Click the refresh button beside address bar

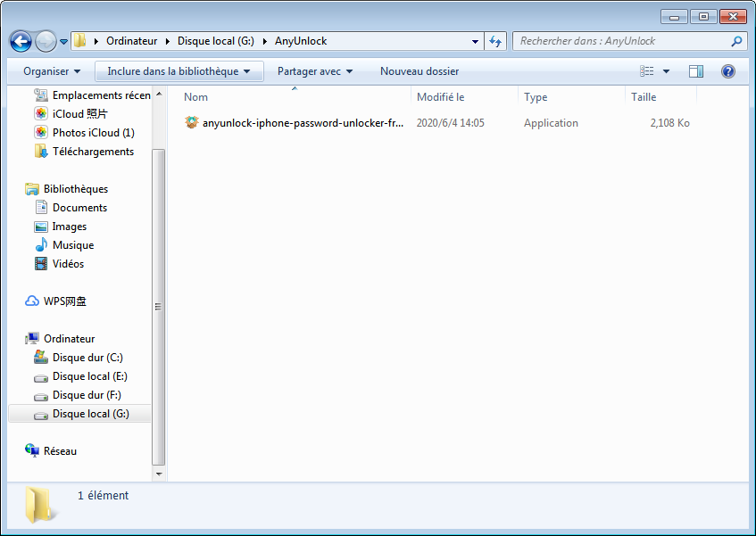pos(495,41)
